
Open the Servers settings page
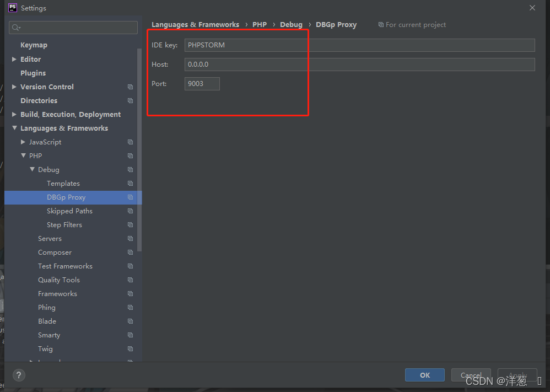point(50,239)
